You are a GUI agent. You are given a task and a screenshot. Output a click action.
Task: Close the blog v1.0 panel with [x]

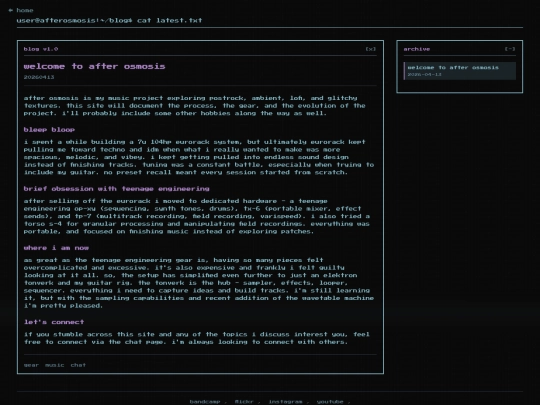(x=371, y=49)
